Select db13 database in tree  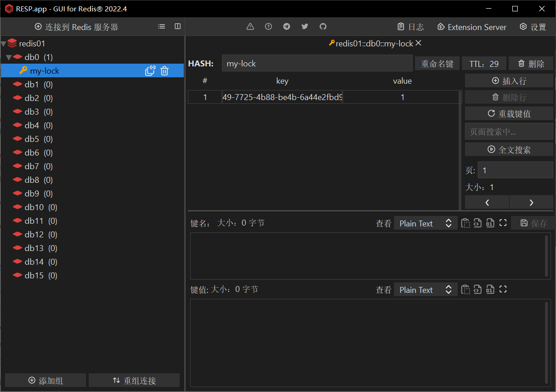[92, 248]
